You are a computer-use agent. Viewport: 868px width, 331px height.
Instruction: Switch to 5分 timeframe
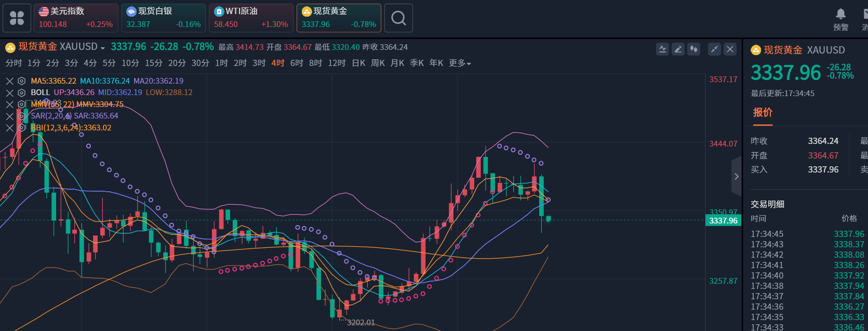coord(109,63)
